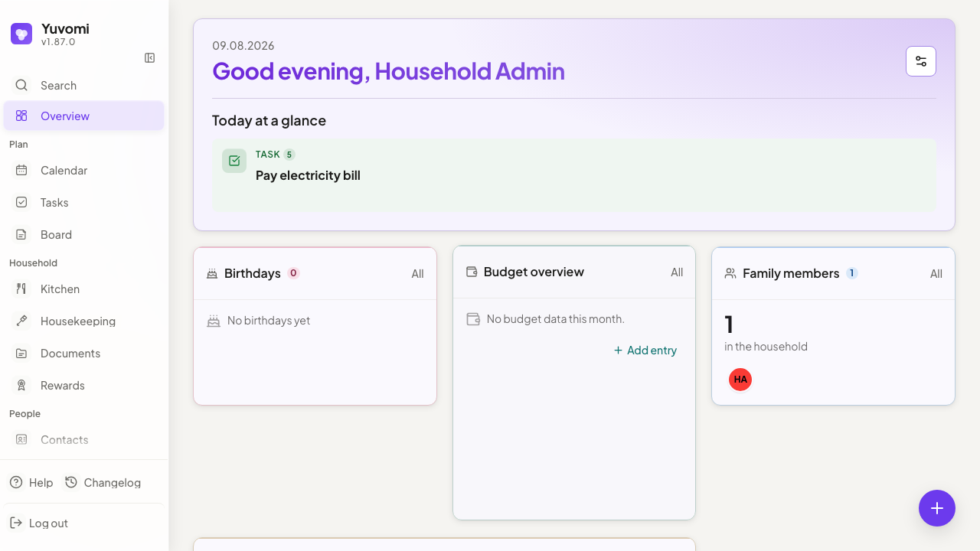Click the Log out arrow icon

pyautogui.click(x=16, y=523)
